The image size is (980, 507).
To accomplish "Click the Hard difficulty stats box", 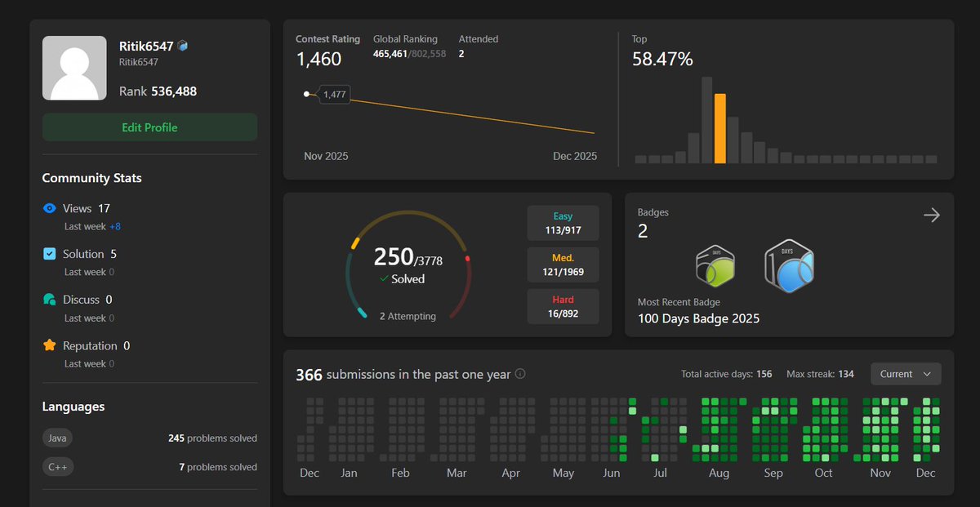I will (x=563, y=306).
